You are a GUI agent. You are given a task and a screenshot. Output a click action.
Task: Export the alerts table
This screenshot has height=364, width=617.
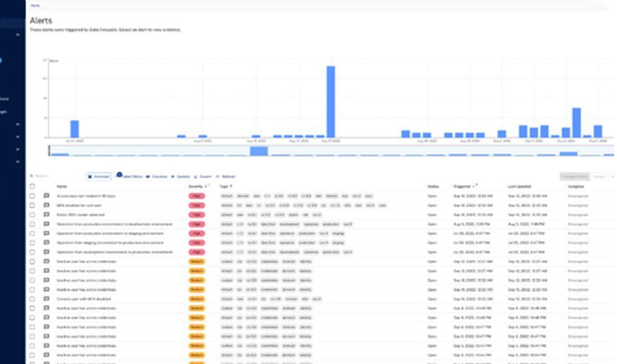pyautogui.click(x=203, y=176)
